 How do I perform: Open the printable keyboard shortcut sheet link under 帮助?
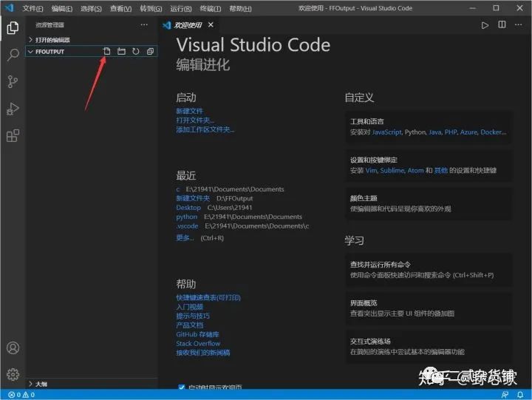pyautogui.click(x=208, y=297)
